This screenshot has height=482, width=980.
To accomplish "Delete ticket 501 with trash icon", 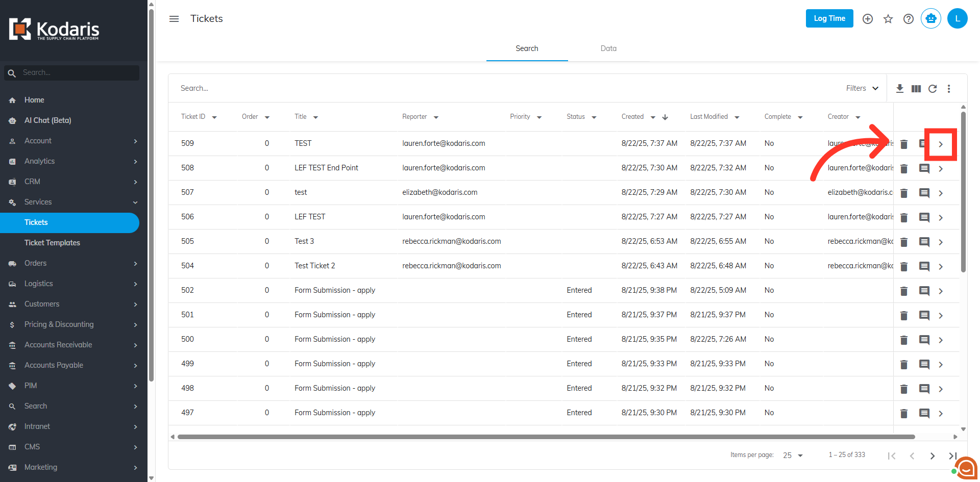I will point(904,316).
